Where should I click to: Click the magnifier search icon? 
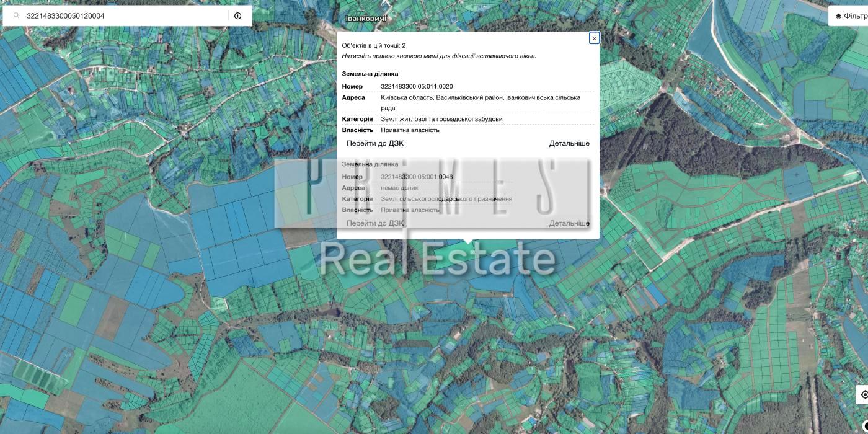point(17,16)
